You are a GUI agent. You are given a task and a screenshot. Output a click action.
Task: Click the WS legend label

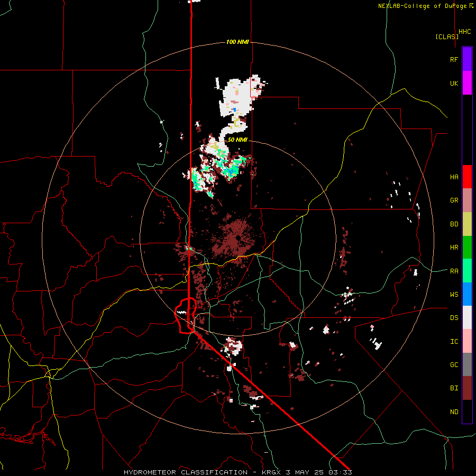pyautogui.click(x=454, y=295)
